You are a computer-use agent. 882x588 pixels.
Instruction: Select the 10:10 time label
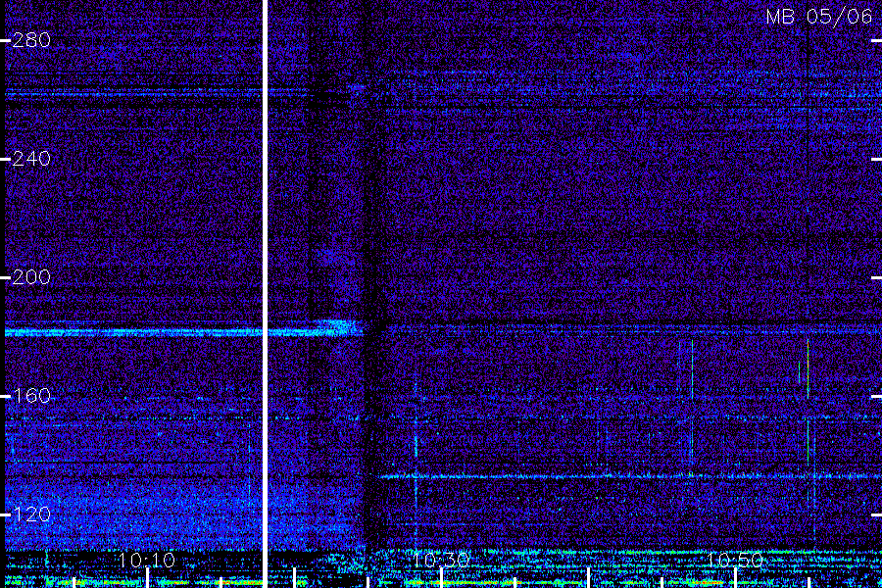147,560
